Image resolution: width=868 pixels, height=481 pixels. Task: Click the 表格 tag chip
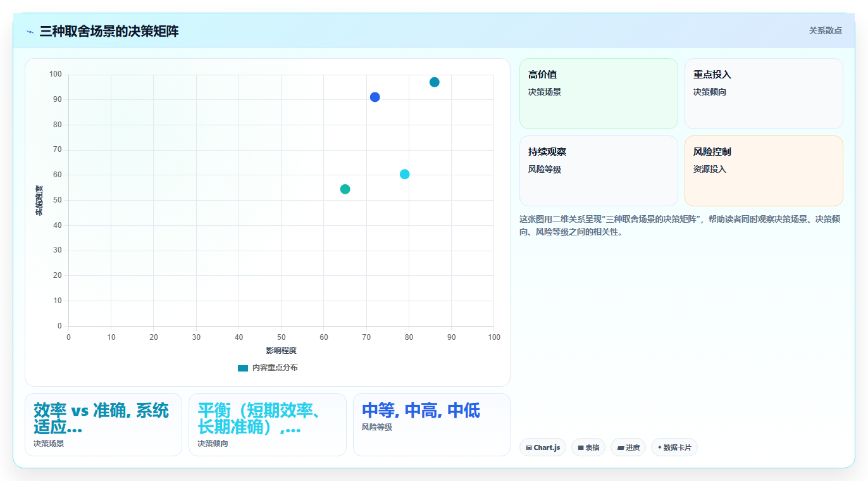coord(588,447)
